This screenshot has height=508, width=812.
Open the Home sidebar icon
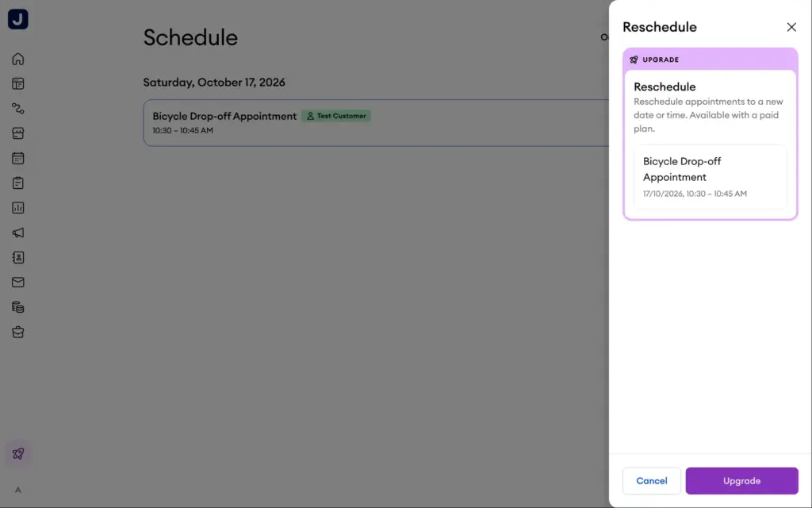[x=18, y=59]
